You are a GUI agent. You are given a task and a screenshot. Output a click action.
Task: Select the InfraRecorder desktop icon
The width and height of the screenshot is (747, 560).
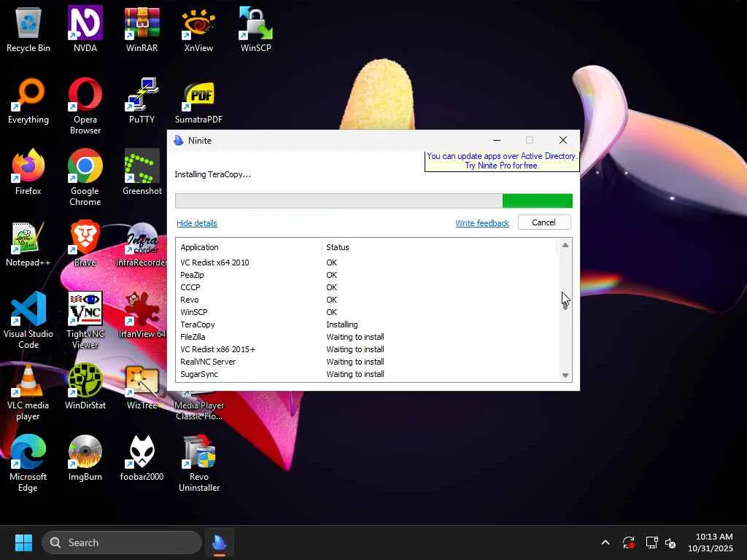pyautogui.click(x=142, y=244)
